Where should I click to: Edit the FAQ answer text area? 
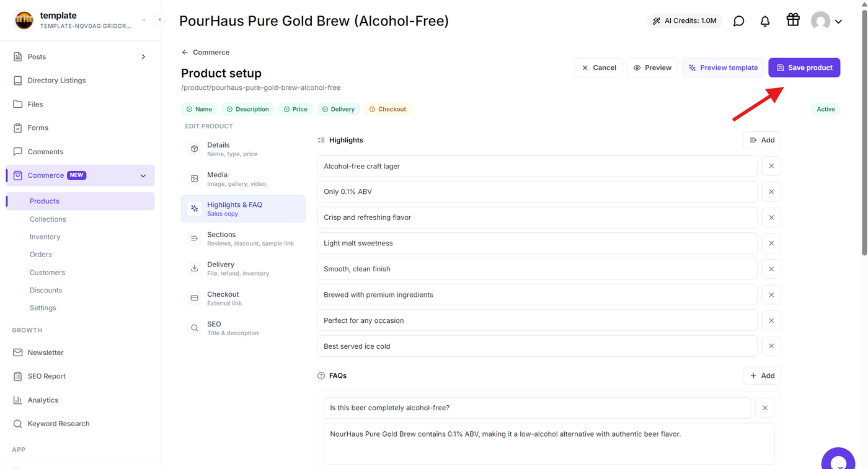tap(549, 444)
